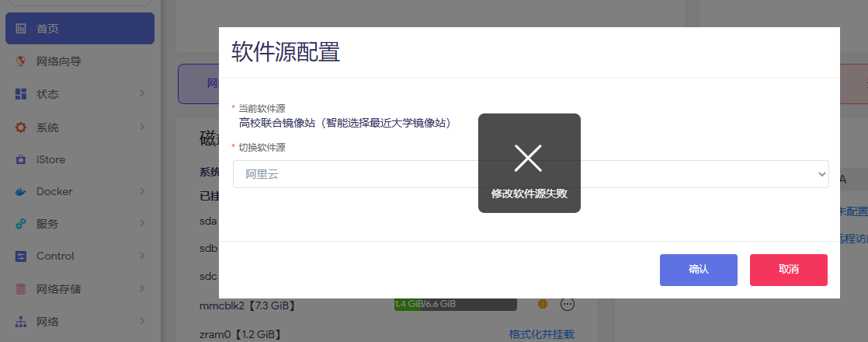This screenshot has width=868, height=342.
Task: Click the database icon beside 网络存储
Action: pyautogui.click(x=20, y=289)
